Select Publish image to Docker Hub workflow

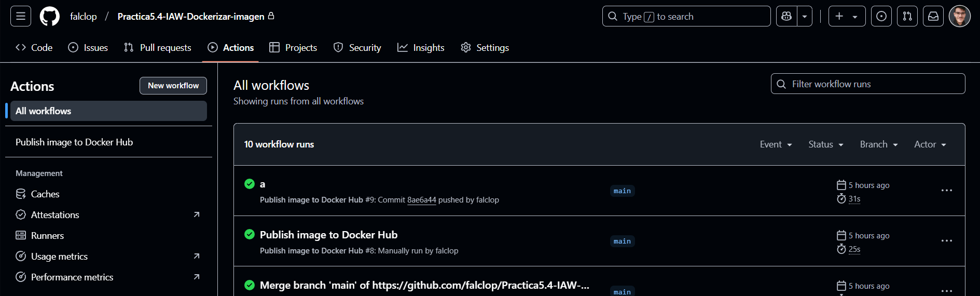(74, 142)
